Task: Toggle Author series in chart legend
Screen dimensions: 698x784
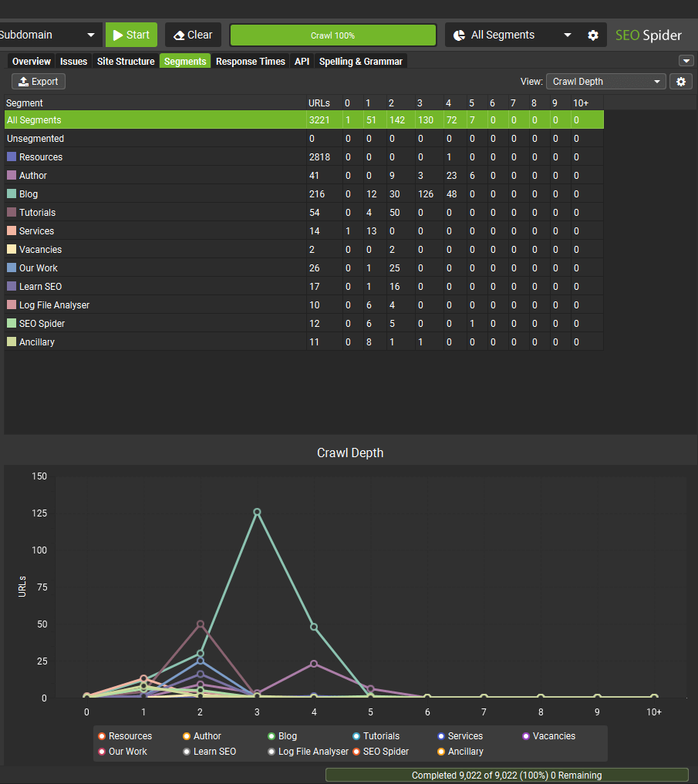Action: click(202, 736)
